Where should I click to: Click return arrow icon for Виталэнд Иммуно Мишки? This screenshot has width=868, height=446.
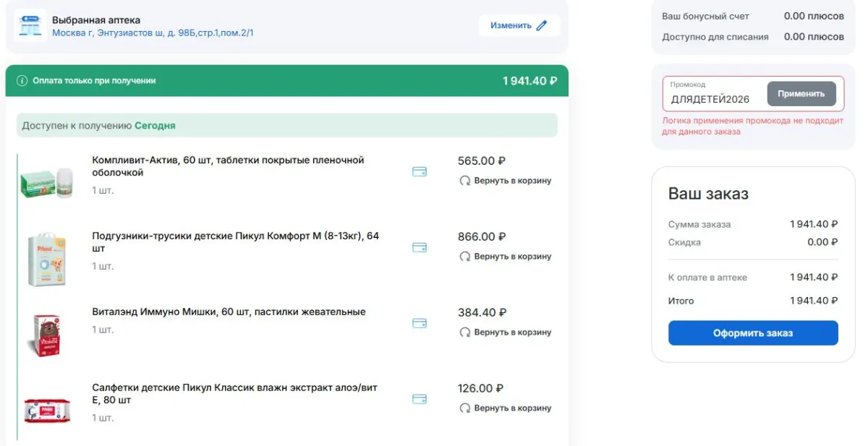click(465, 333)
